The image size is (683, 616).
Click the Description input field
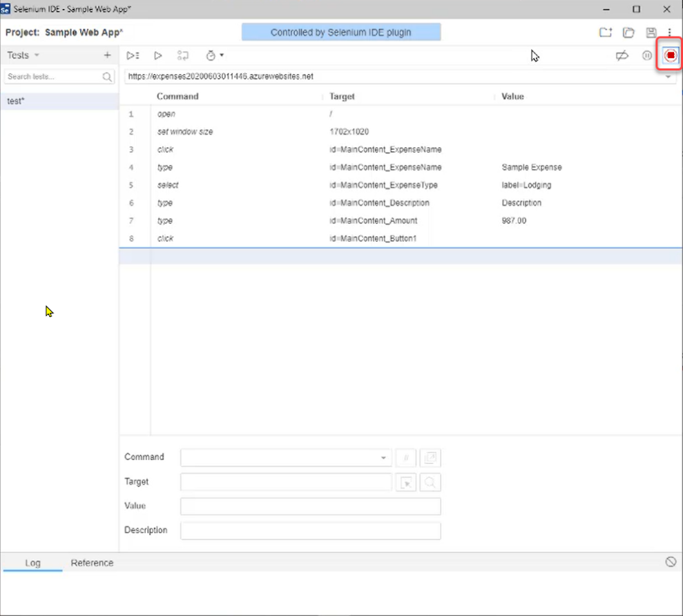311,530
